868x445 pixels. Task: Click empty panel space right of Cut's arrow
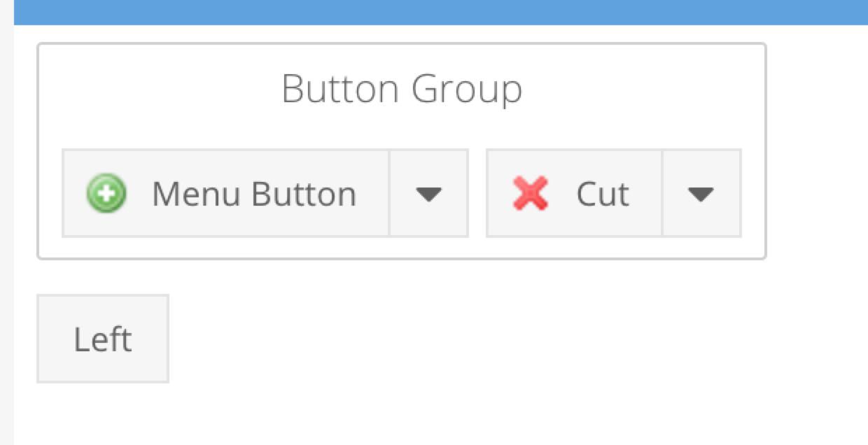(x=753, y=194)
